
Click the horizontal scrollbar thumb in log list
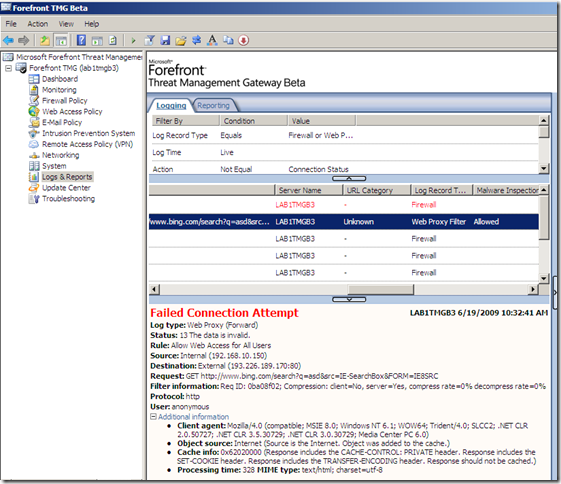click(381, 289)
